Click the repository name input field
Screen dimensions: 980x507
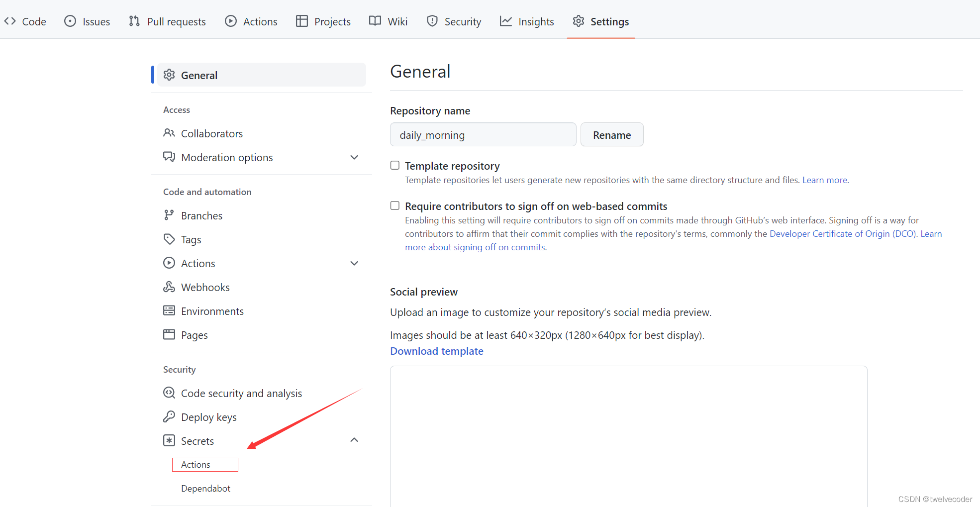pyautogui.click(x=483, y=135)
